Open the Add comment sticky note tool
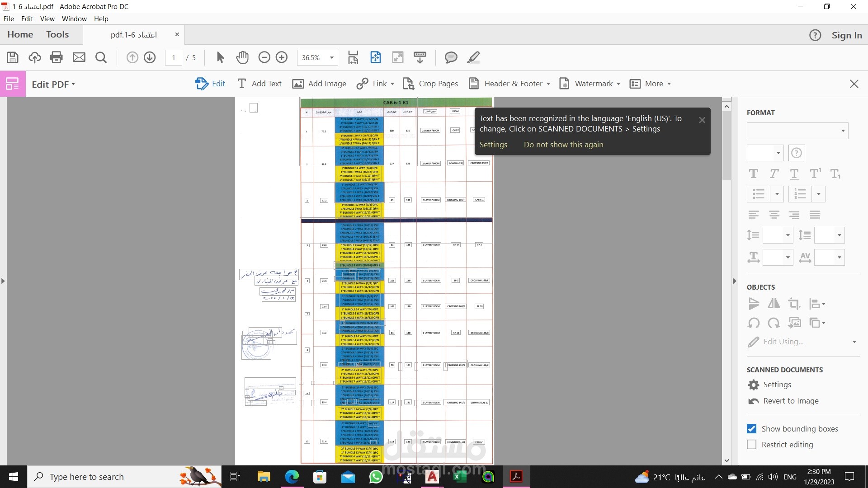Screen dimensions: 868x488 point(451,57)
